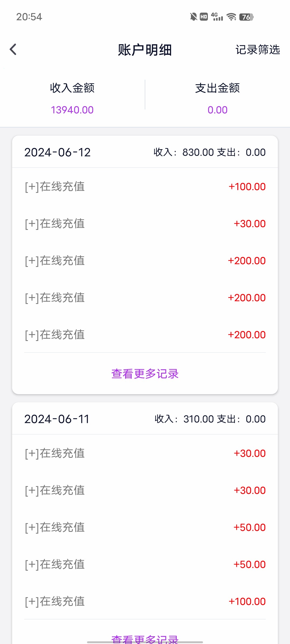Screen dimensions: 290x644
Task: Open the +30.00 在线充值 entry on 2024-06-12
Action: pos(145,224)
